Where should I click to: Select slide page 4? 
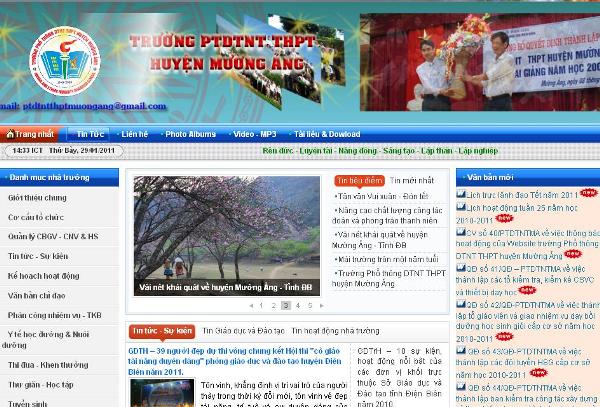298,306
